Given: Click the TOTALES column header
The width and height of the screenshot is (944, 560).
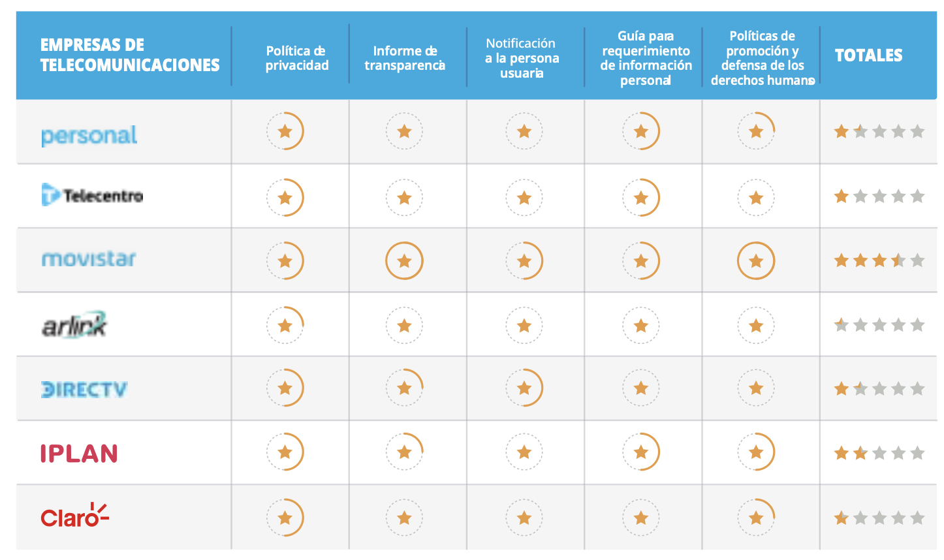Looking at the screenshot, I should tap(868, 55).
